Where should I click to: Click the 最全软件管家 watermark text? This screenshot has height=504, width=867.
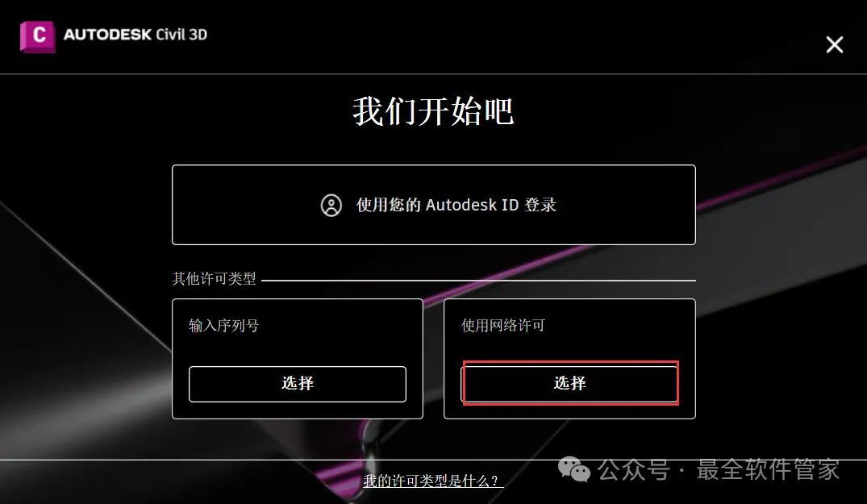768,470
